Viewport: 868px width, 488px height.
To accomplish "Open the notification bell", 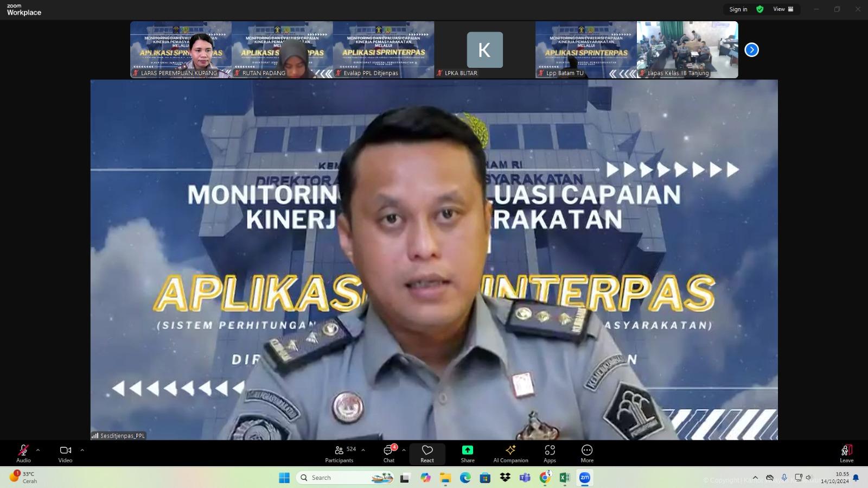I will point(856,478).
